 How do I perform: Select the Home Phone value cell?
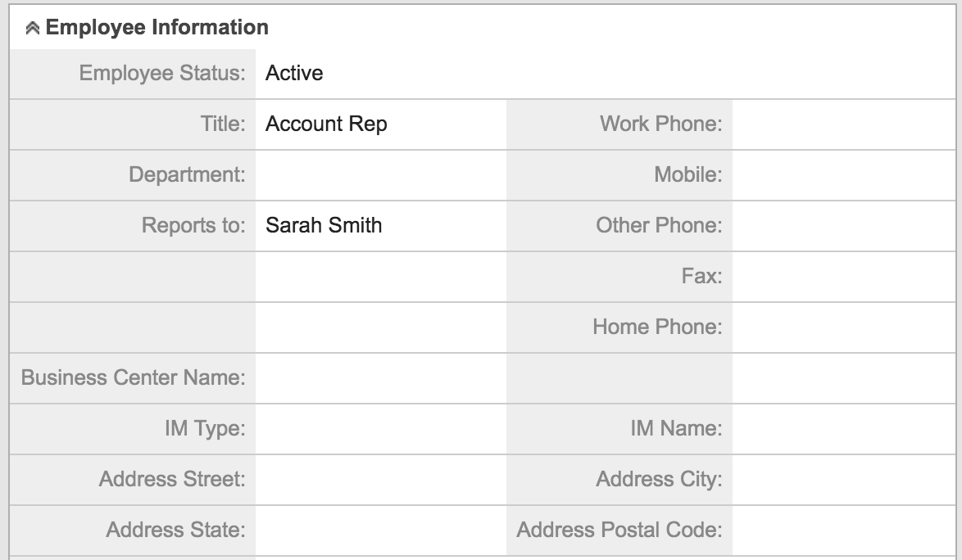pyautogui.click(x=844, y=327)
